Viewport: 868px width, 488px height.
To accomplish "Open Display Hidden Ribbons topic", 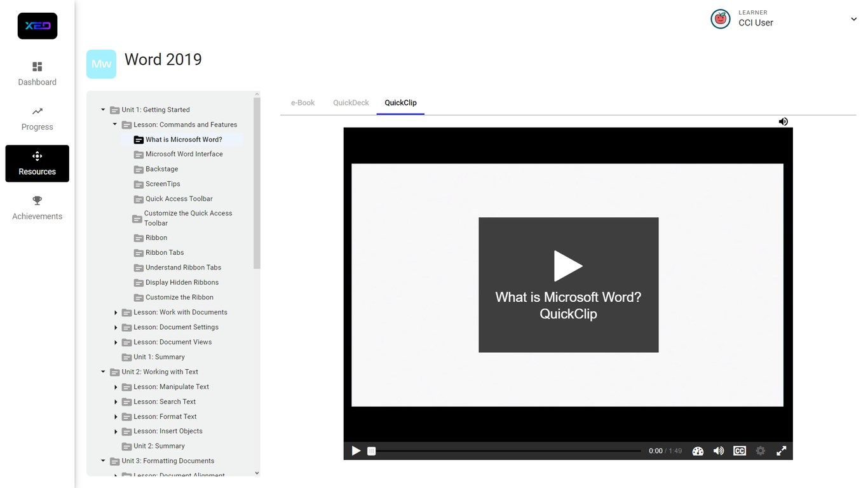I will pyautogui.click(x=182, y=282).
